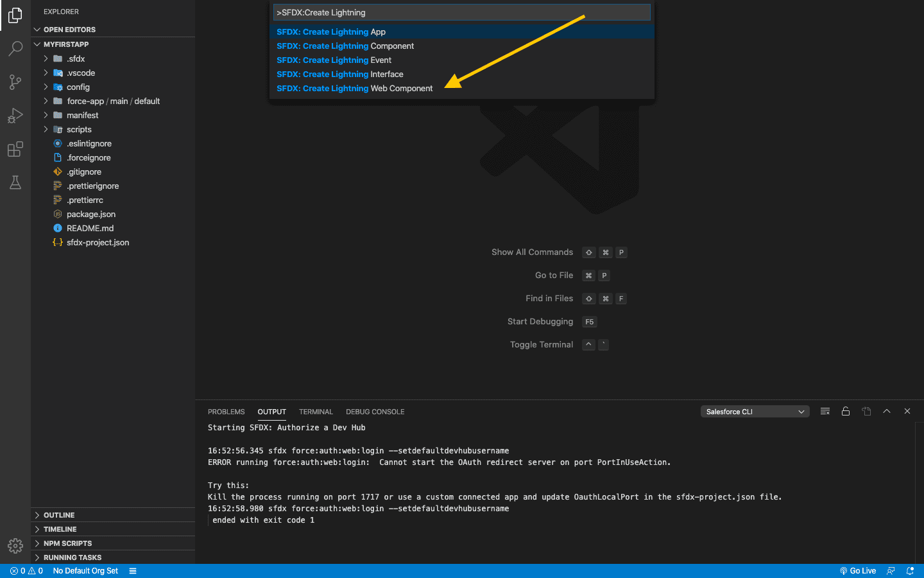
Task: Select SFDX: Create Lightning Web Component command
Action: (462, 88)
